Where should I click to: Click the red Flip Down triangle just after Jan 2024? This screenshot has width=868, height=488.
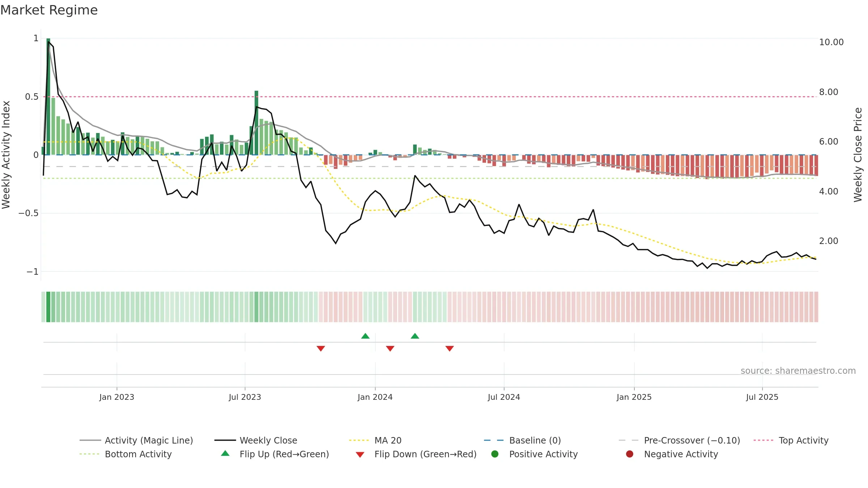(x=390, y=348)
